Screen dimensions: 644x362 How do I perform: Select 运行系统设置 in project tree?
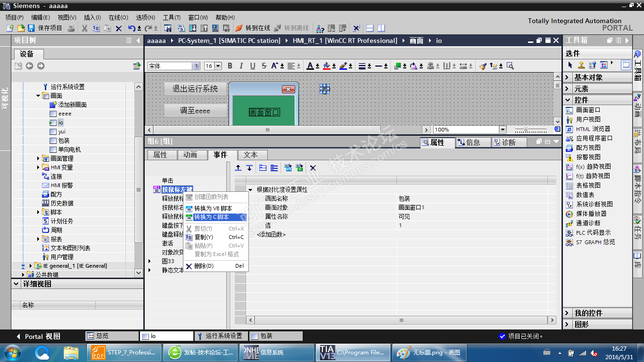click(67, 87)
